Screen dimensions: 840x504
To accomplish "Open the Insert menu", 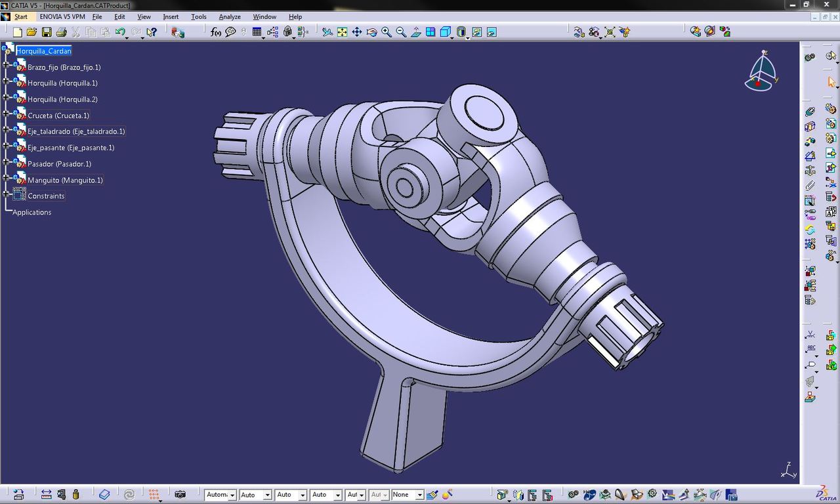I will 171,16.
